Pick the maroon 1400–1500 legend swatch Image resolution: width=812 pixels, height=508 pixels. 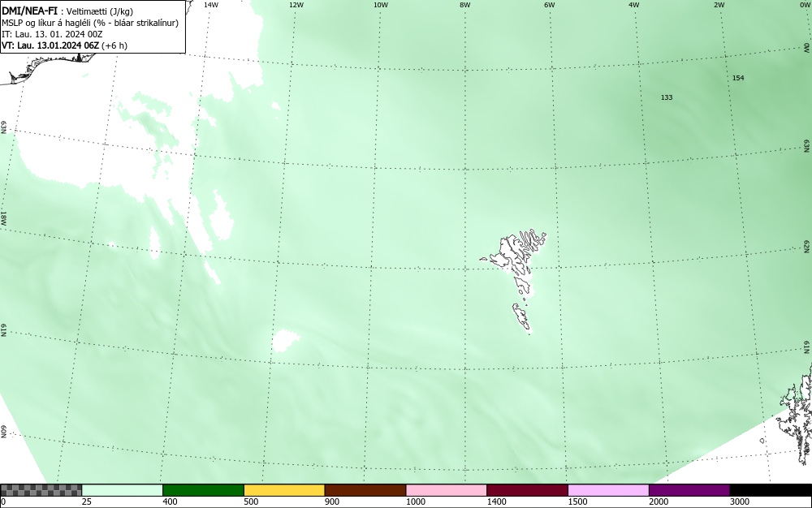527,490
